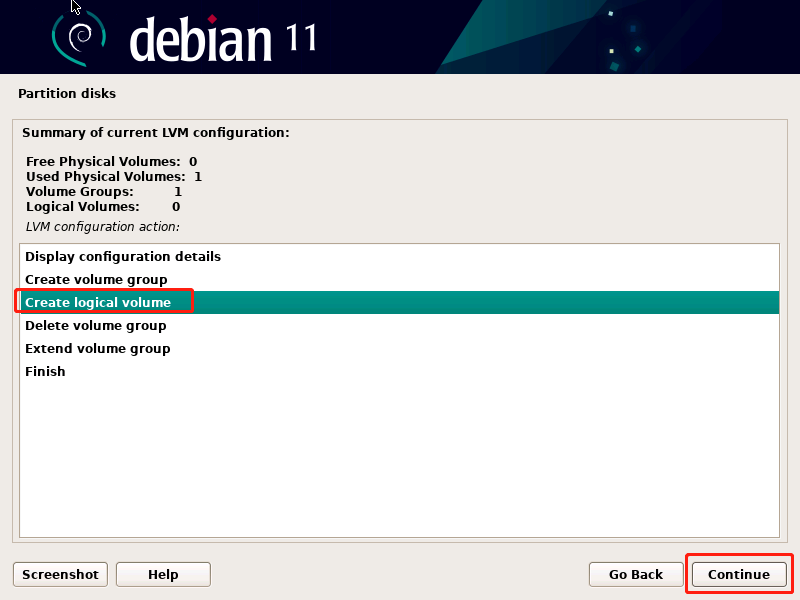Choose Create volume group action

[x=399, y=280]
